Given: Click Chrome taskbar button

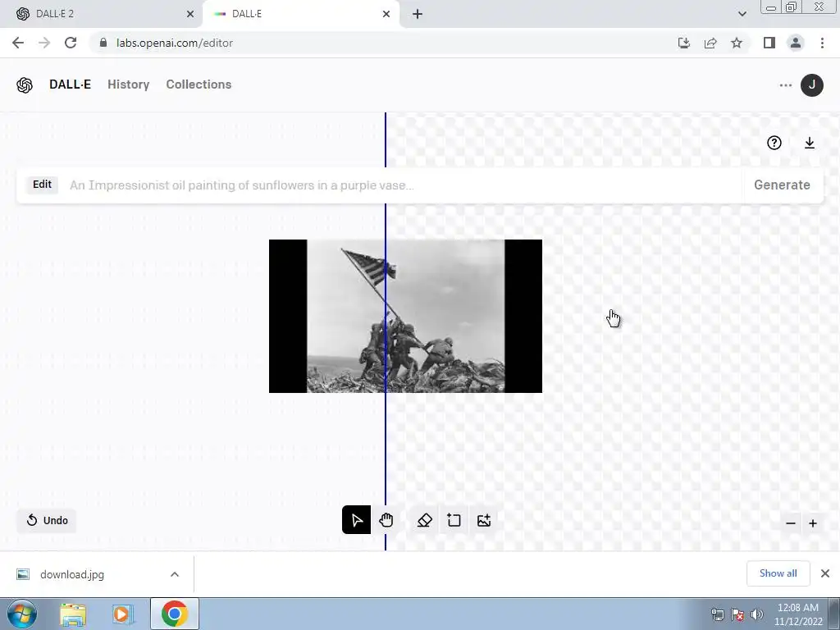Looking at the screenshot, I should pos(174,614).
